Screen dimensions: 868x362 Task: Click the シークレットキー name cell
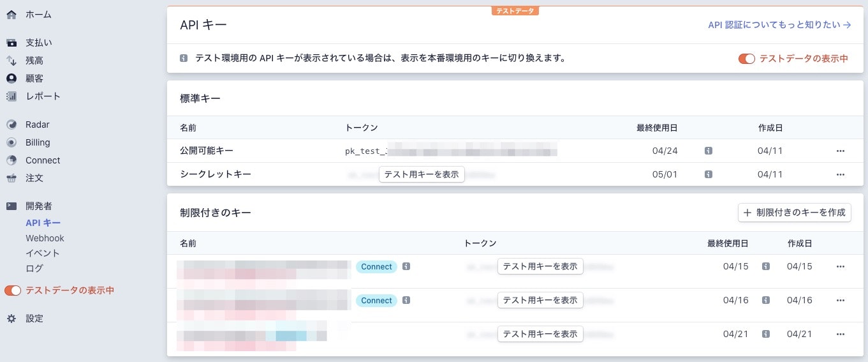pyautogui.click(x=216, y=174)
